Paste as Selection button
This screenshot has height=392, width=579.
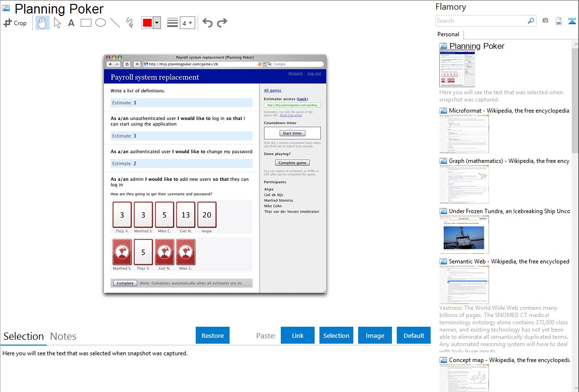336,335
